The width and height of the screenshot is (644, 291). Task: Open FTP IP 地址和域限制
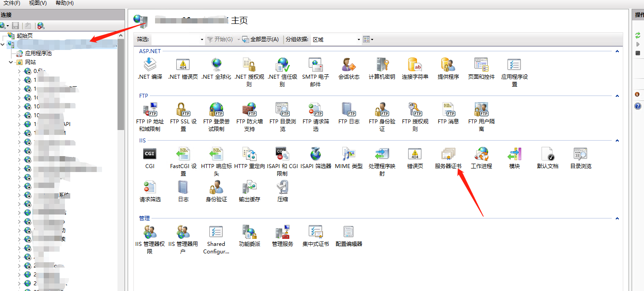pos(150,117)
